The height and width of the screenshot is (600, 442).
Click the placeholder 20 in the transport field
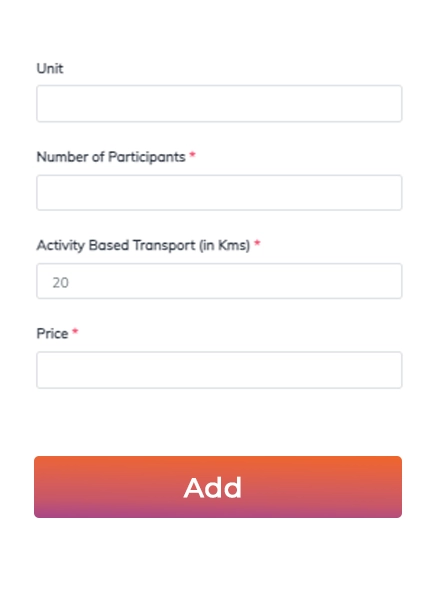point(60,282)
